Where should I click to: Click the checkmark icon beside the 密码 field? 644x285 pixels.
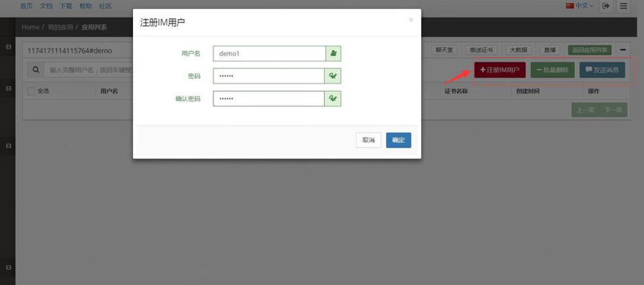click(333, 76)
